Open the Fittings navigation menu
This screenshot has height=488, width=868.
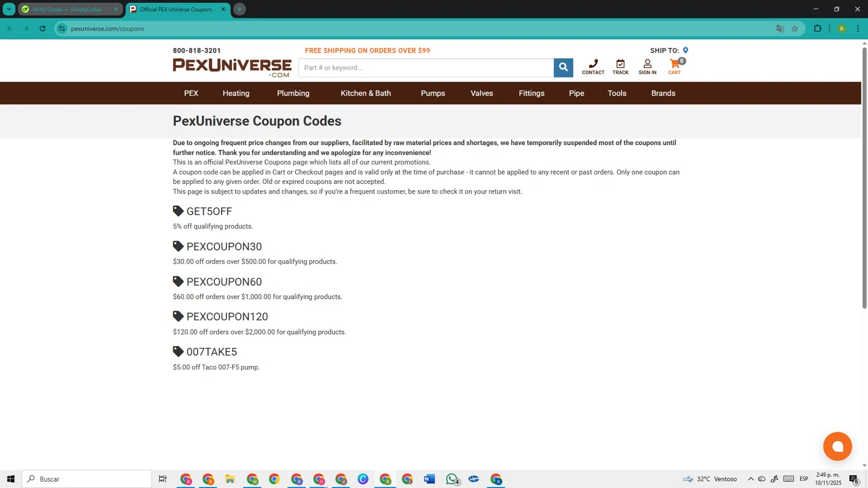point(531,93)
